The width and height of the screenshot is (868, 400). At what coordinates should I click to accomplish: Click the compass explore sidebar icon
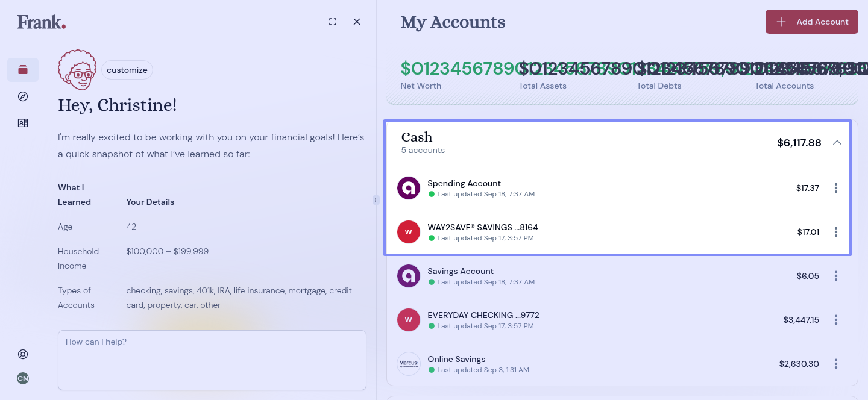point(23,96)
